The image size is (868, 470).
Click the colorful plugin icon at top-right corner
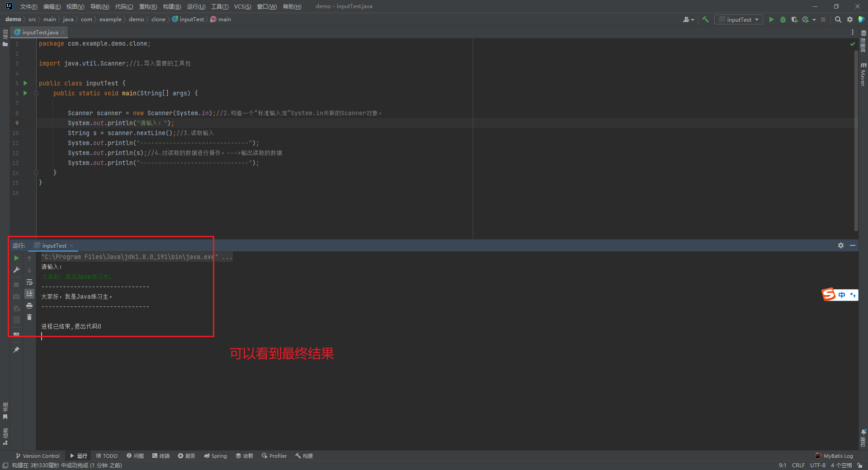click(x=862, y=19)
